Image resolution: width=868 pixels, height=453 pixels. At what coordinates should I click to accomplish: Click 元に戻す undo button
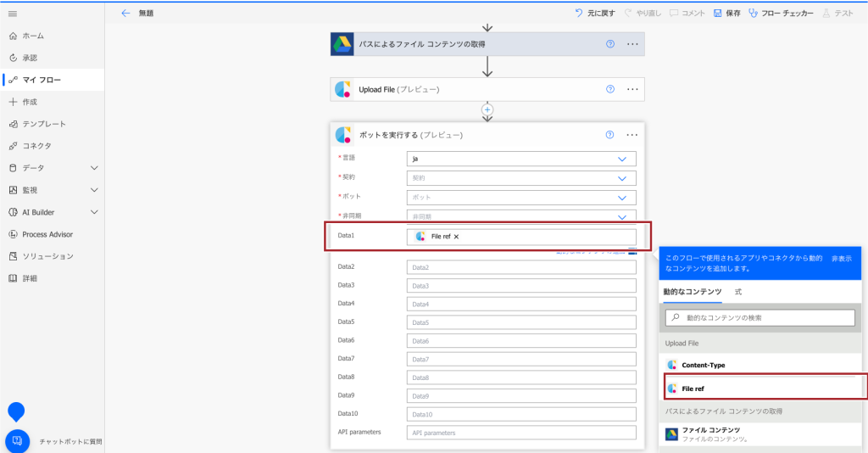click(x=596, y=14)
